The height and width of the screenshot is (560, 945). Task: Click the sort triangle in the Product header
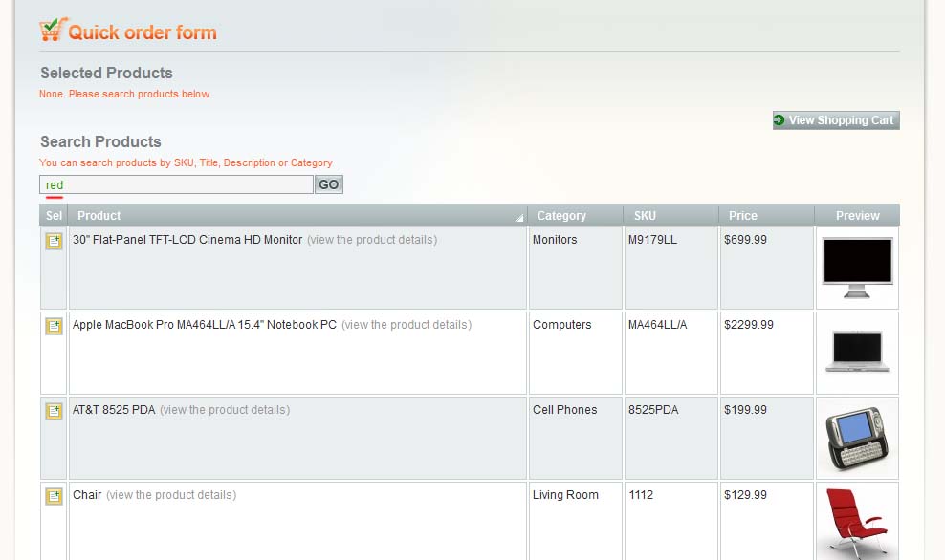[x=519, y=218]
